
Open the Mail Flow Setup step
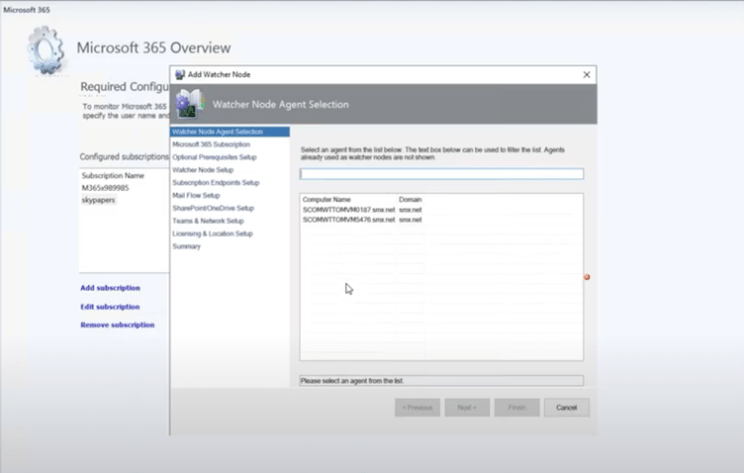click(x=196, y=195)
